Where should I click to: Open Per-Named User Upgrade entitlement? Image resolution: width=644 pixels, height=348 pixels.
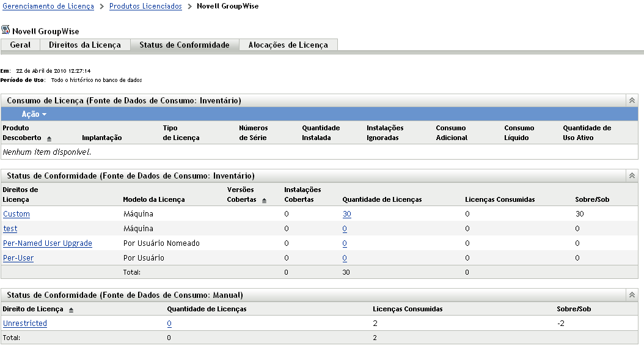point(48,243)
